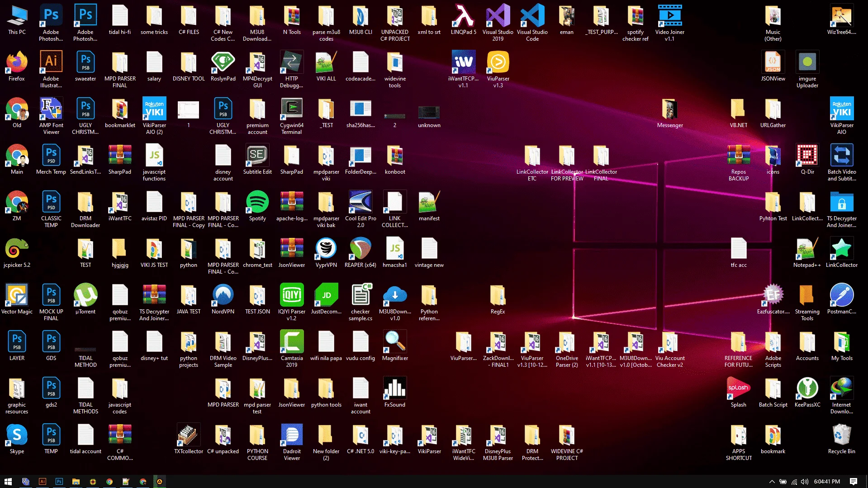Image resolution: width=868 pixels, height=488 pixels.
Task: Select the MP4Decrypt GUI icon
Action: (257, 70)
